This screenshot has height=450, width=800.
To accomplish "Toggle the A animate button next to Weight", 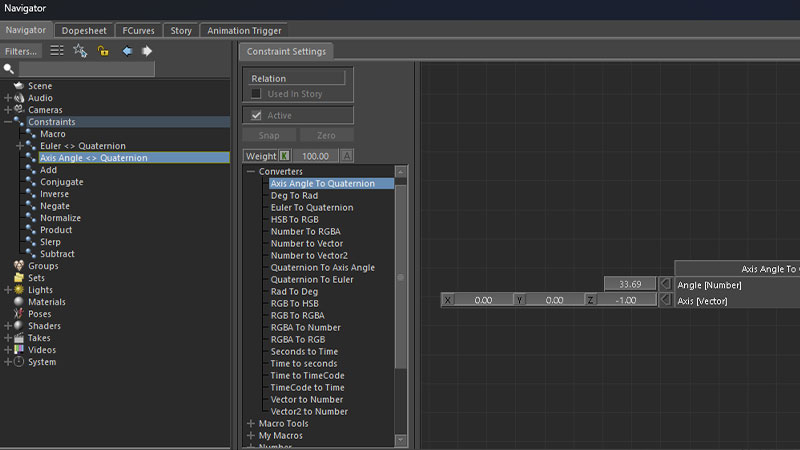I will [x=347, y=156].
